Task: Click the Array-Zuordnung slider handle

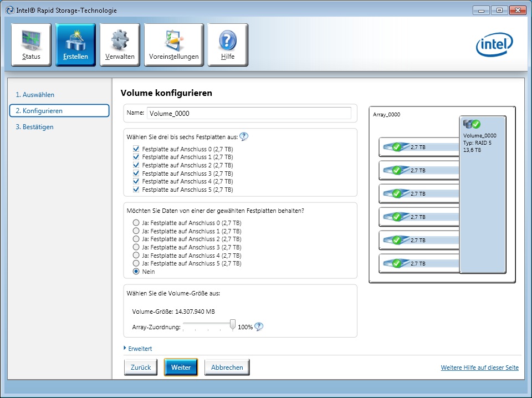Action: click(232, 325)
